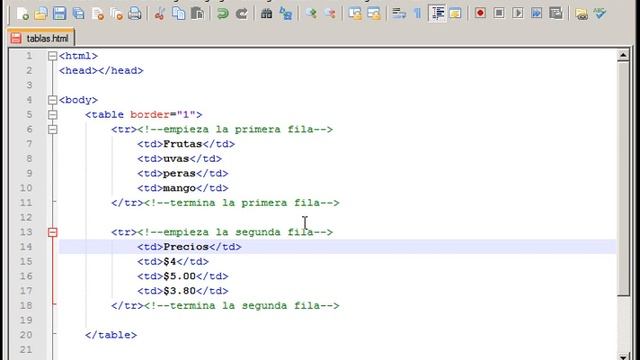Undo the last edit
The height and width of the screenshot is (360, 640).
pyautogui.click(x=222, y=13)
